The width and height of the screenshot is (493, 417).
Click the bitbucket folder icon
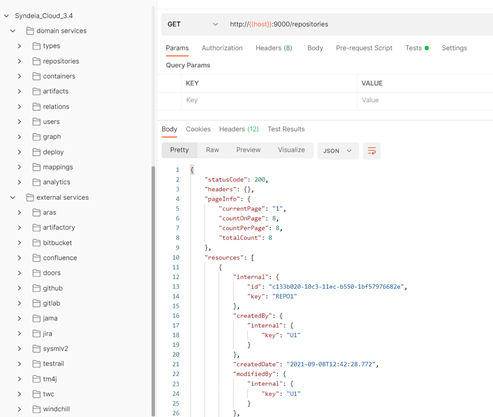[36, 243]
